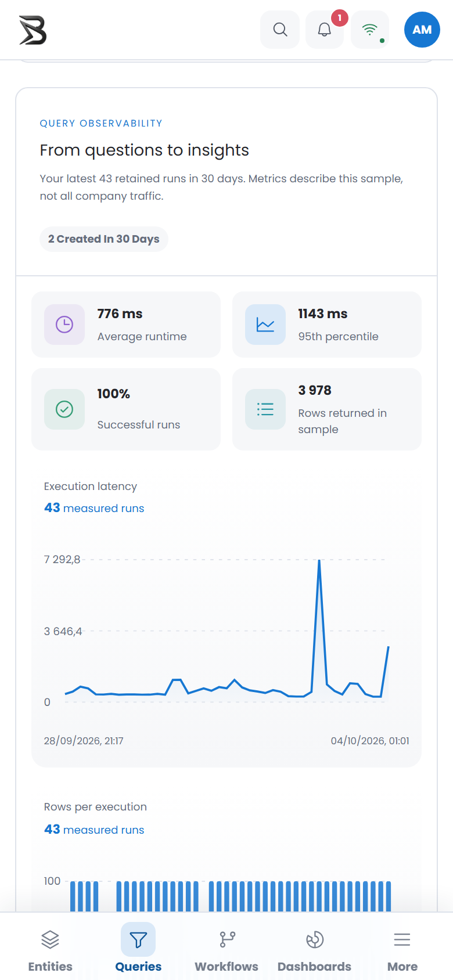Click the Average runtime label
The width and height of the screenshot is (453, 980).
coord(142,337)
